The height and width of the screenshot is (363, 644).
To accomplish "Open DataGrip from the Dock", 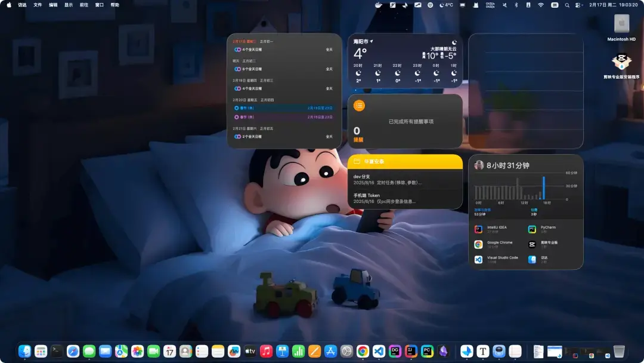I will tap(394, 350).
